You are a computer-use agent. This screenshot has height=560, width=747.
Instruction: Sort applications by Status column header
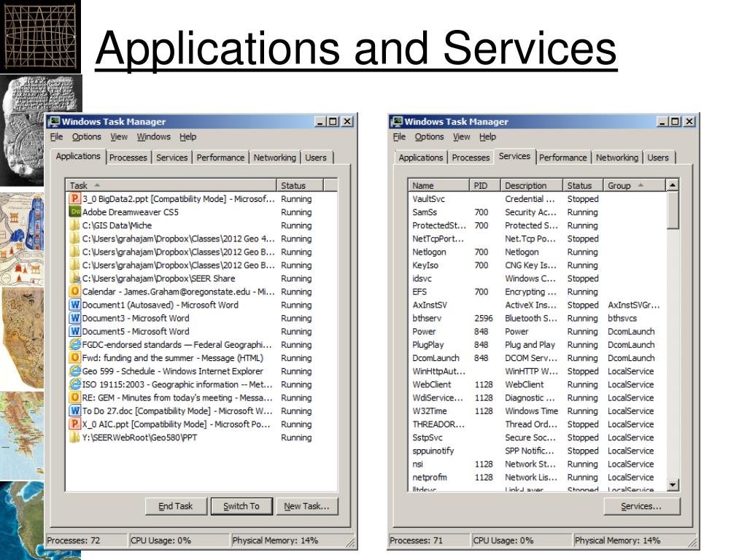(x=300, y=185)
